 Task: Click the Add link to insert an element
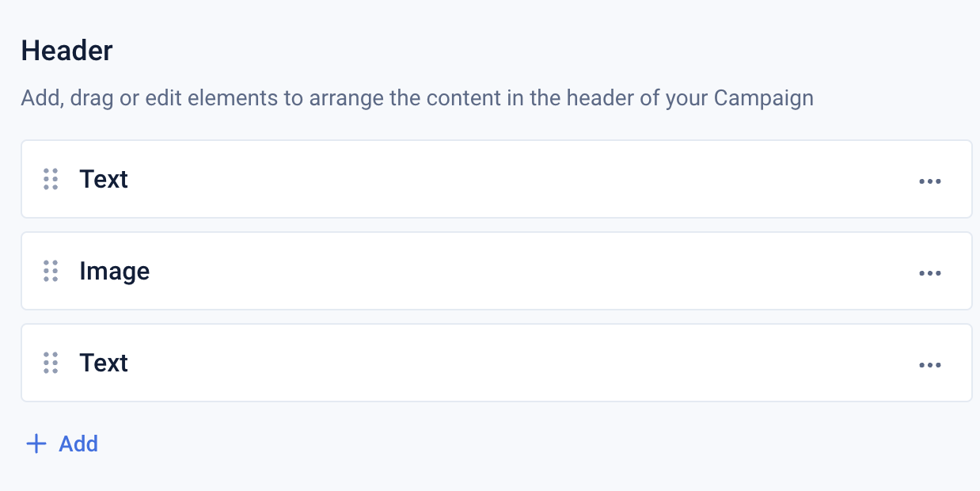(x=78, y=443)
